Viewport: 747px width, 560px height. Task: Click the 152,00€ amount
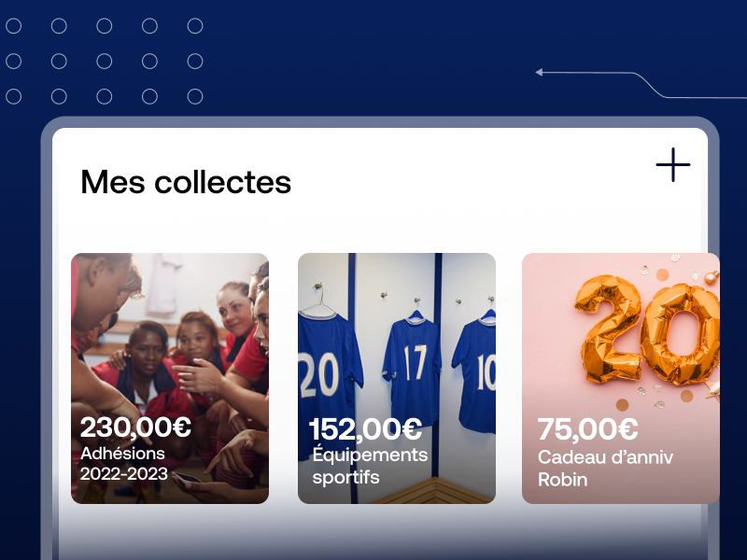[x=365, y=429]
